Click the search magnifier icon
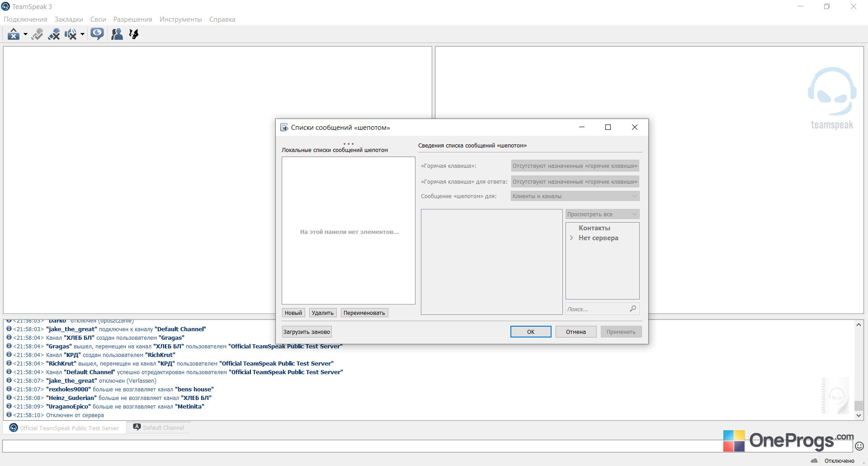 point(633,309)
